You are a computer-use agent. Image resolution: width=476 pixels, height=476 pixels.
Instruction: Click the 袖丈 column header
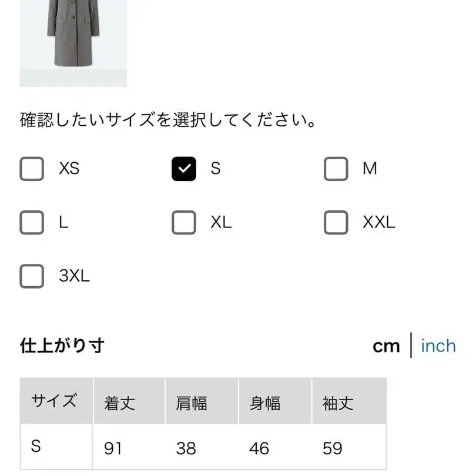point(338,403)
